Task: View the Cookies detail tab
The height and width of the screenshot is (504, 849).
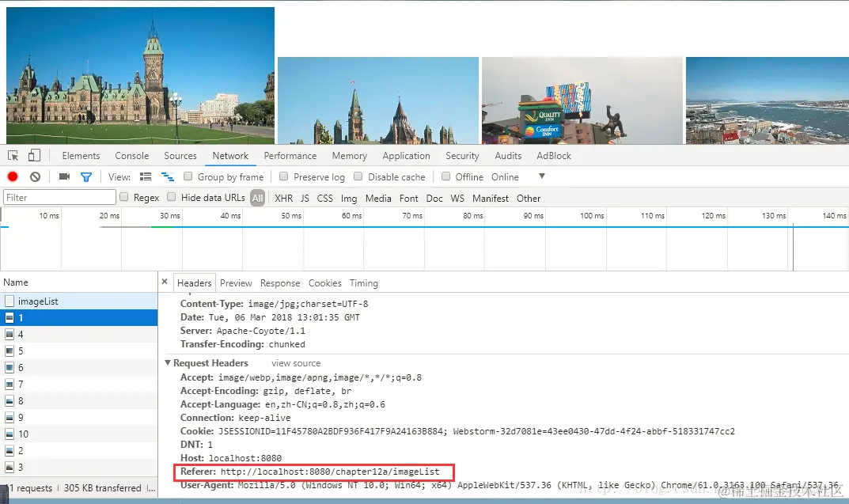Action: (x=325, y=283)
